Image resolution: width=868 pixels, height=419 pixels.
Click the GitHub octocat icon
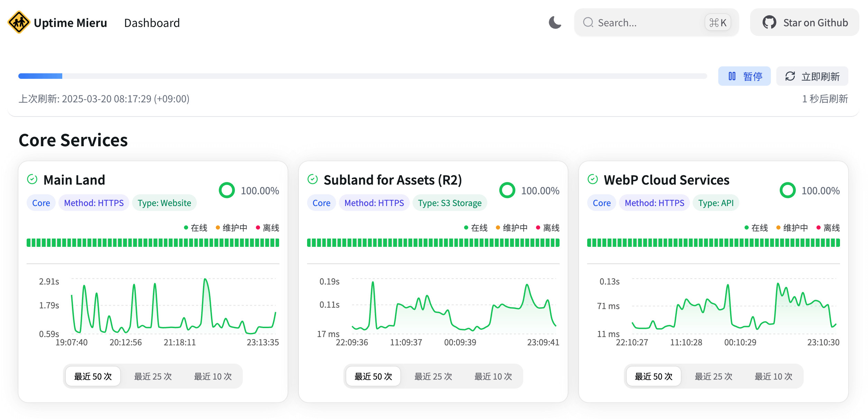[769, 22]
